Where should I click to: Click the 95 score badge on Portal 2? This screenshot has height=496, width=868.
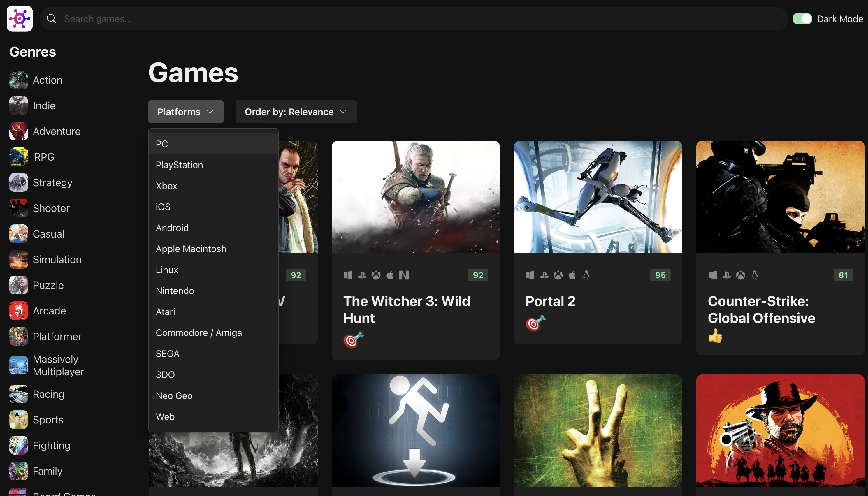[x=660, y=275]
